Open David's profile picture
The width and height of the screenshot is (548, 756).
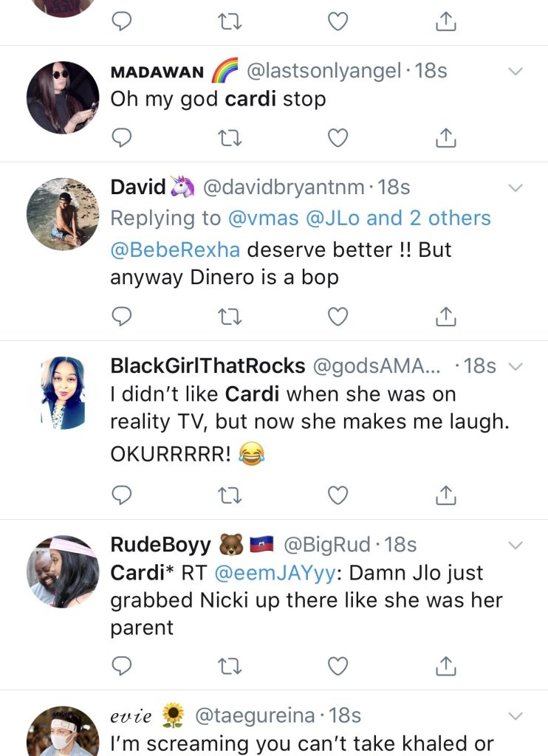(x=63, y=214)
